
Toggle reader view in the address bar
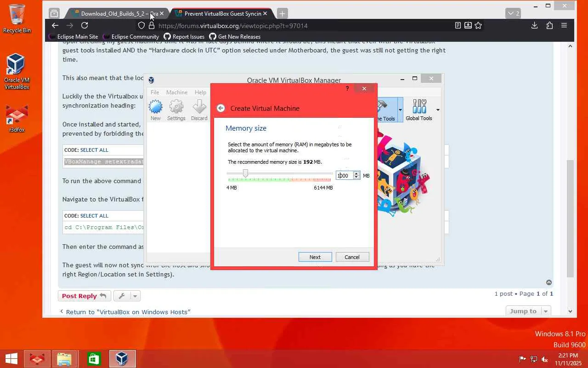click(x=458, y=26)
